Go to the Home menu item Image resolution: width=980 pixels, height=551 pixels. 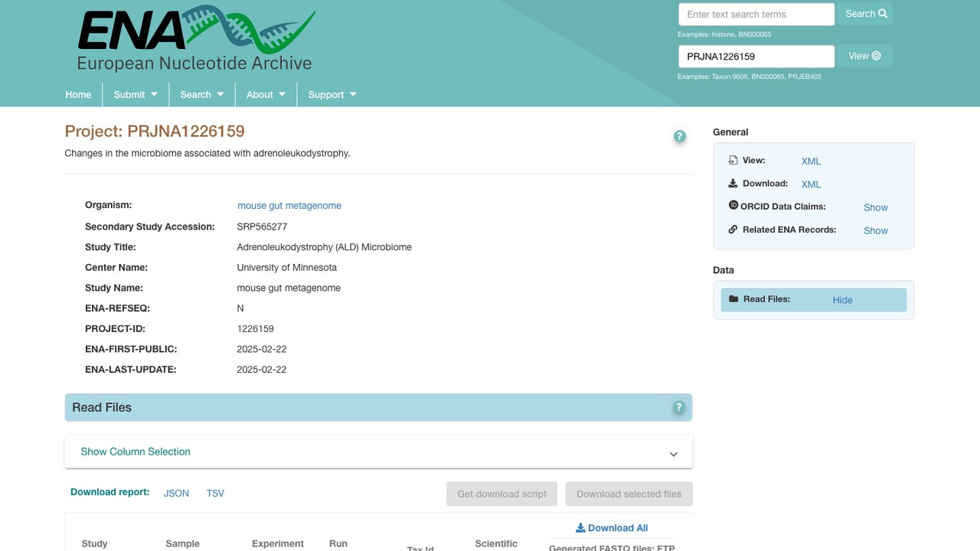(x=78, y=95)
